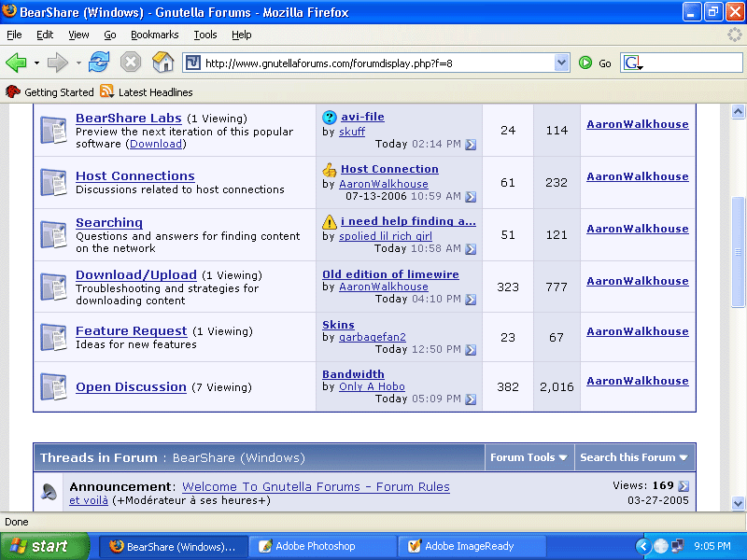Reload the page with the Refresh icon

pos(99,63)
